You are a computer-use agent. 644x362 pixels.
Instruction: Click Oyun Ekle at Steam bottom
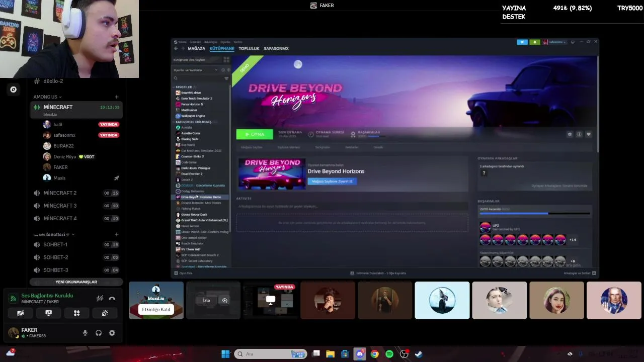(x=184, y=273)
